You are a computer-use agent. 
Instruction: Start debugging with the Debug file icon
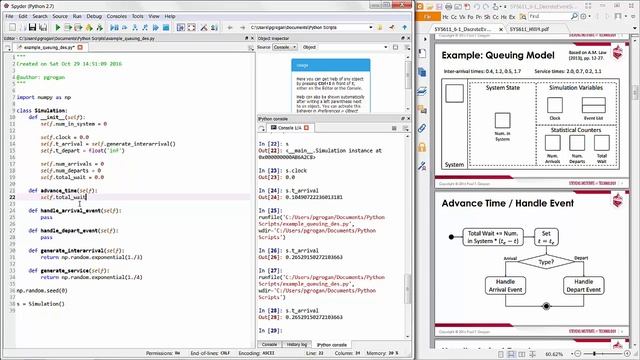(x=114, y=27)
